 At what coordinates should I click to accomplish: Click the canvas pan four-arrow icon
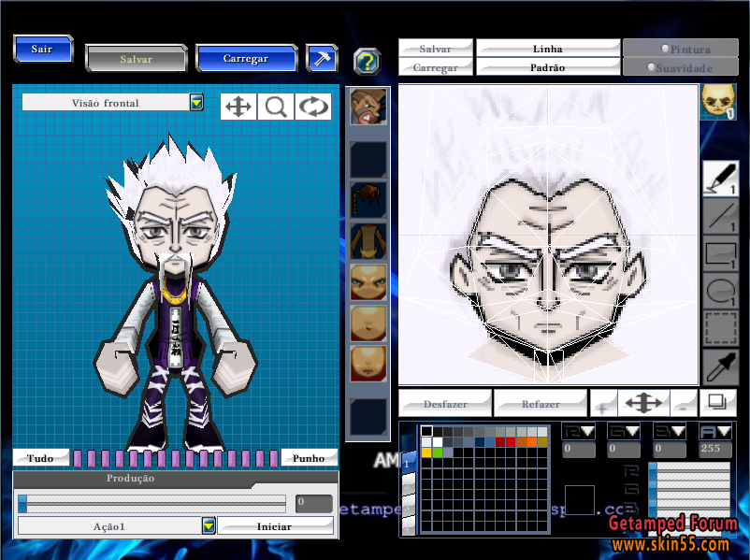[643, 403]
